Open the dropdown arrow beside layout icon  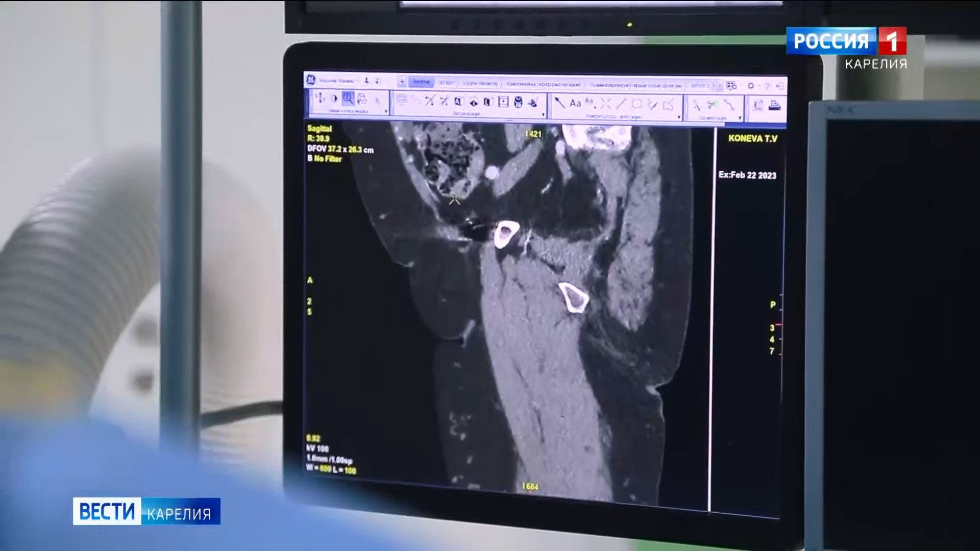(742, 85)
